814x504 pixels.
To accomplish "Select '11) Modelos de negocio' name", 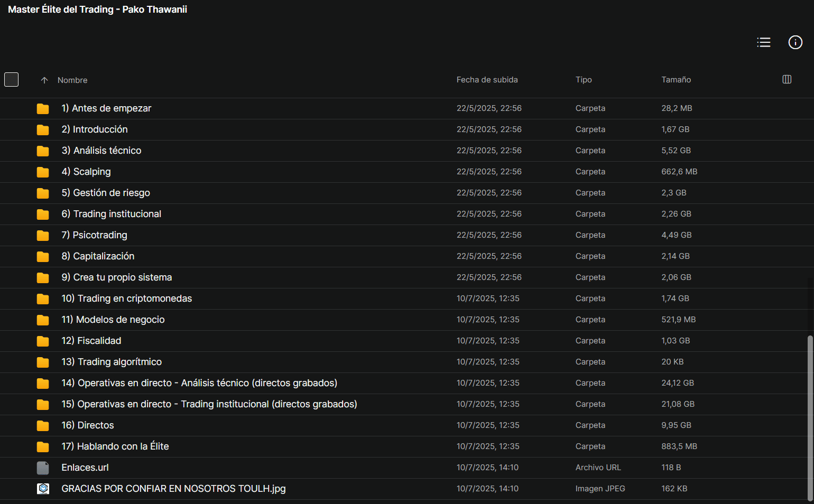I will (x=113, y=320).
